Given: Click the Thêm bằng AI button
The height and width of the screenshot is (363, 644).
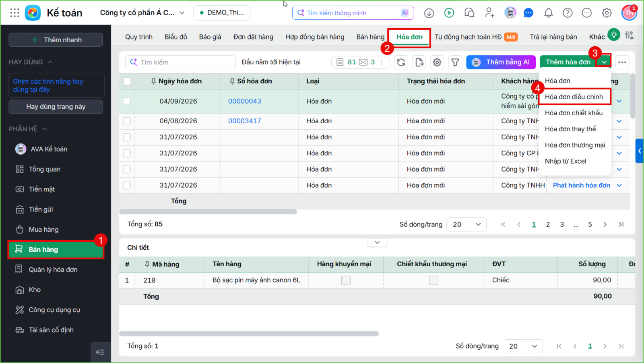Looking at the screenshot, I should pos(501,62).
